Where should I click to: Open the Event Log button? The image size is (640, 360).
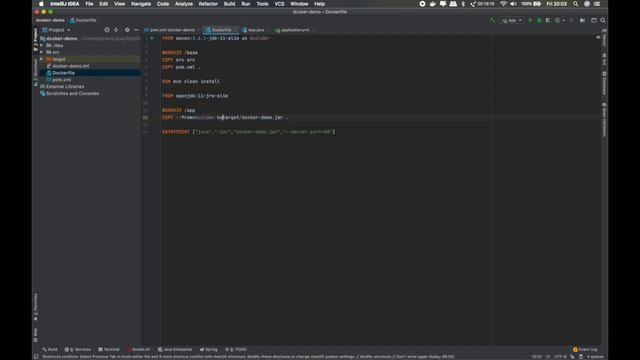pyautogui.click(x=585, y=349)
